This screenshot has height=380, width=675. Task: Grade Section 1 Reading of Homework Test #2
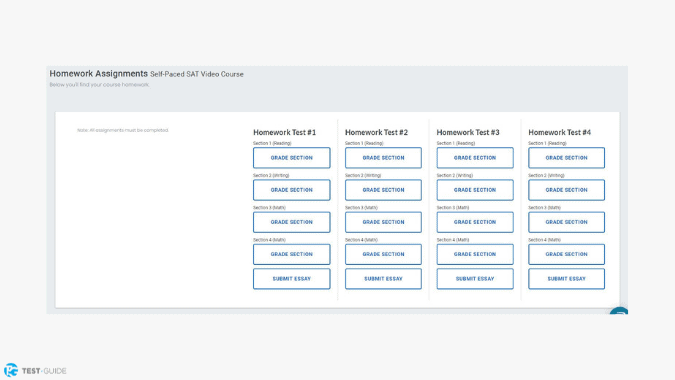click(383, 158)
